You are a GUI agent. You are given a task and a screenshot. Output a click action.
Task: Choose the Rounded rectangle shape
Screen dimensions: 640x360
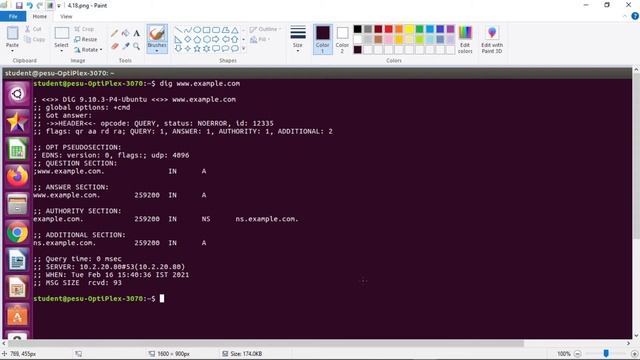pos(216,30)
